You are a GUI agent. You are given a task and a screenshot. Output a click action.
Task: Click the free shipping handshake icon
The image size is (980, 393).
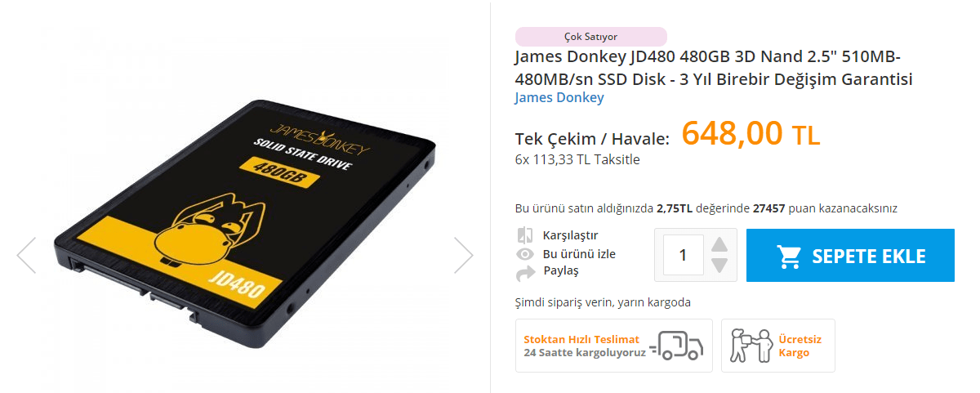751,346
